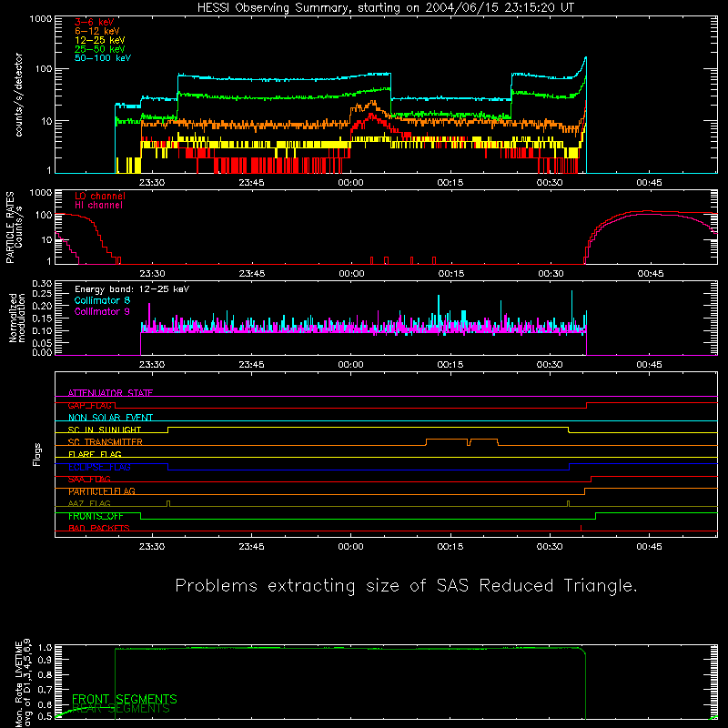Click 'Energy band: 12-25 keV' text
Image resolution: width=728 pixels, height=728 pixels.
132,289
